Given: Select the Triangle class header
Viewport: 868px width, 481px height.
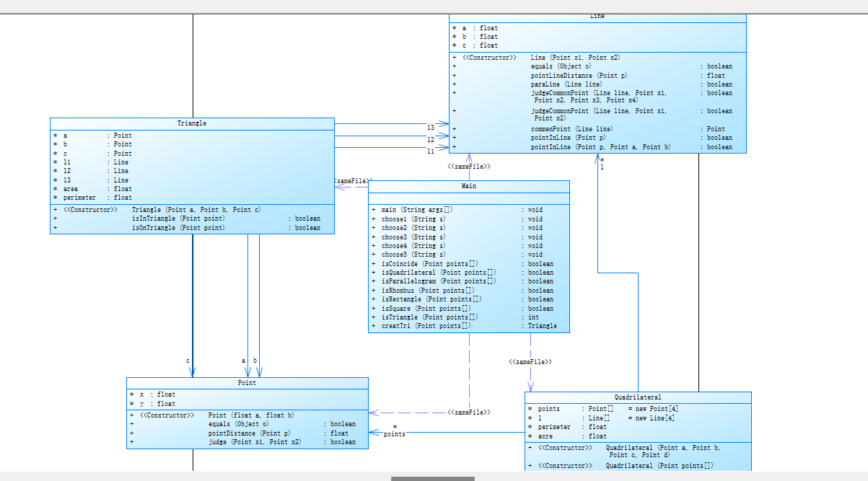Looking at the screenshot, I should (x=192, y=123).
